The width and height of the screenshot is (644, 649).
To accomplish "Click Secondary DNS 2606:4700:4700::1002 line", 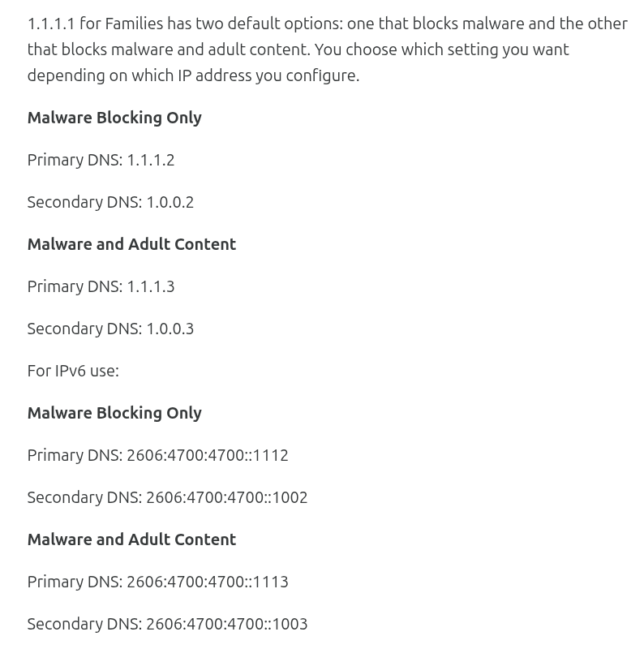I will 168,497.
